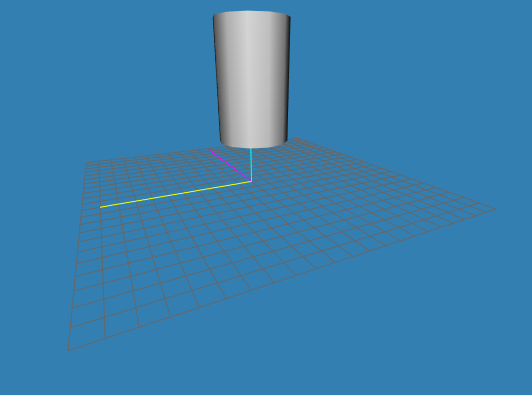The width and height of the screenshot is (532, 396).
Task: Click the rightmost corner of the grid
Action: [x=495, y=209]
